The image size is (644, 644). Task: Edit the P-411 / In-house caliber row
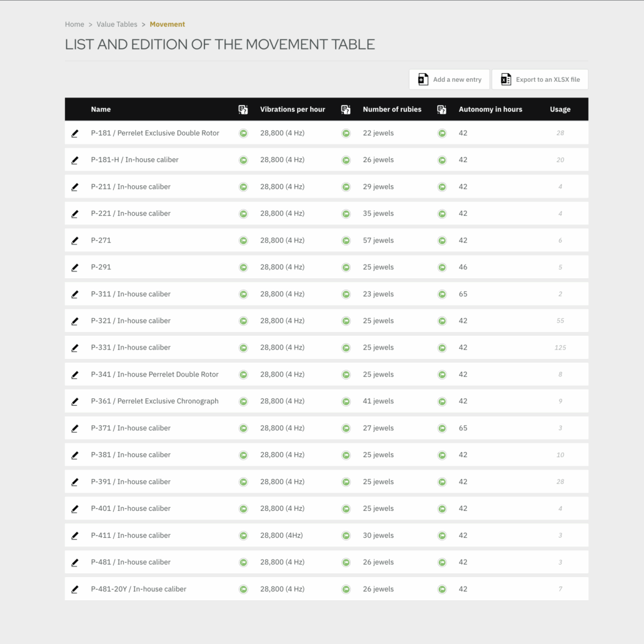tap(75, 536)
